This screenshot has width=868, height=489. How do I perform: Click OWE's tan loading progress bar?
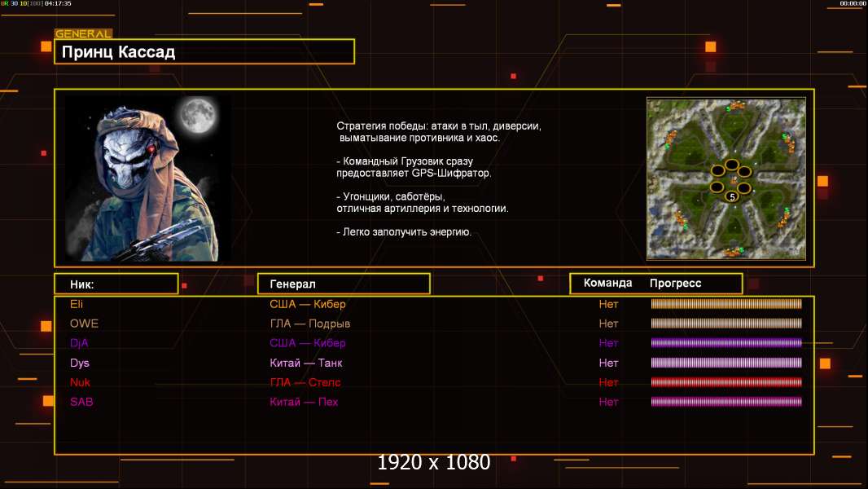726,323
